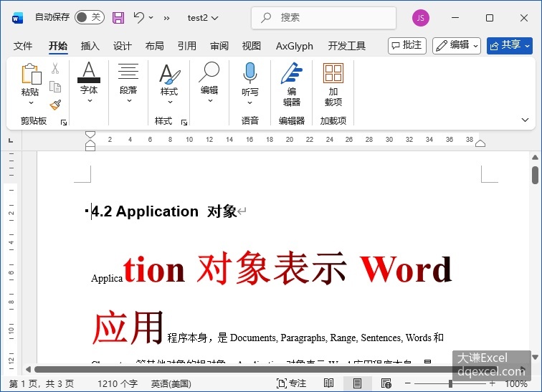Open the Undo history dropdown arrow
This screenshot has height=392, width=542.
[151, 17]
